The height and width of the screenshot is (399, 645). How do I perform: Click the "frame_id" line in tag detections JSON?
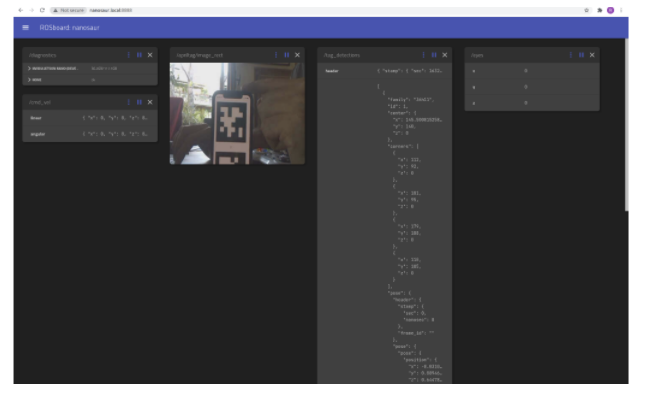tap(415, 333)
